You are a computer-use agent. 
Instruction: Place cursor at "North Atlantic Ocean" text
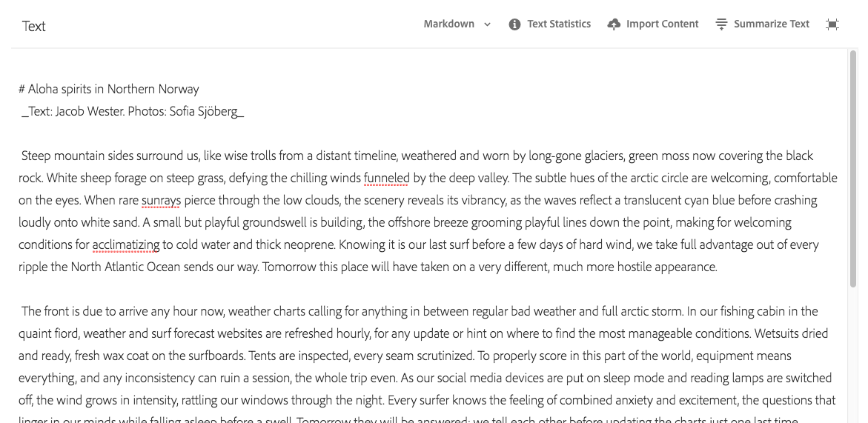(125, 267)
